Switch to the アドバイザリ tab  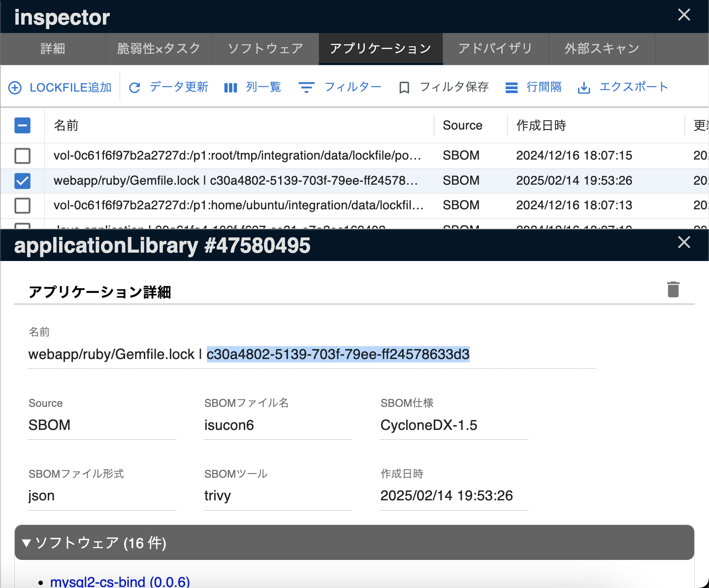(495, 49)
